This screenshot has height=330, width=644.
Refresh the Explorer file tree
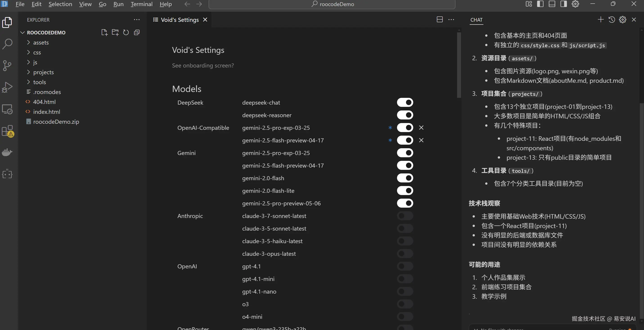tap(126, 32)
